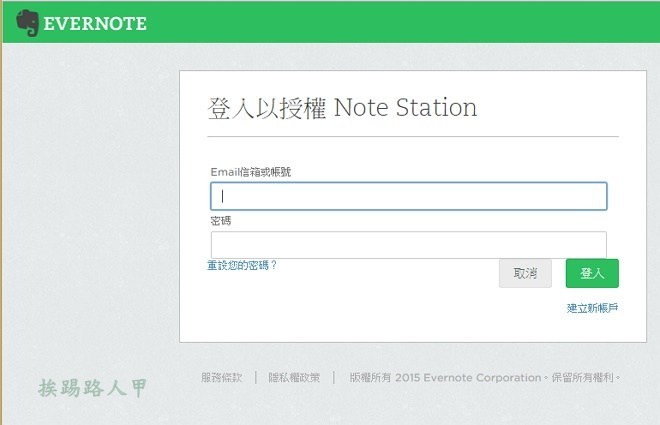660x425 pixels.
Task: Click the 保留所有權利 footer text
Action: point(584,378)
